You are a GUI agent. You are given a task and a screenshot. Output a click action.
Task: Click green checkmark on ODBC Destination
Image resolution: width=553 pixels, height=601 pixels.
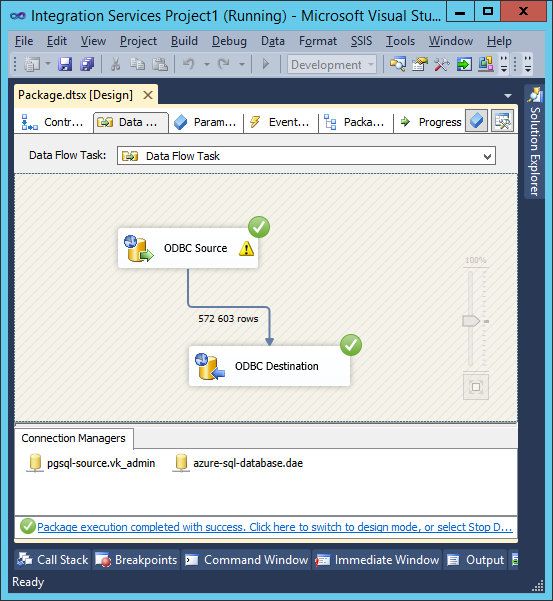point(351,345)
